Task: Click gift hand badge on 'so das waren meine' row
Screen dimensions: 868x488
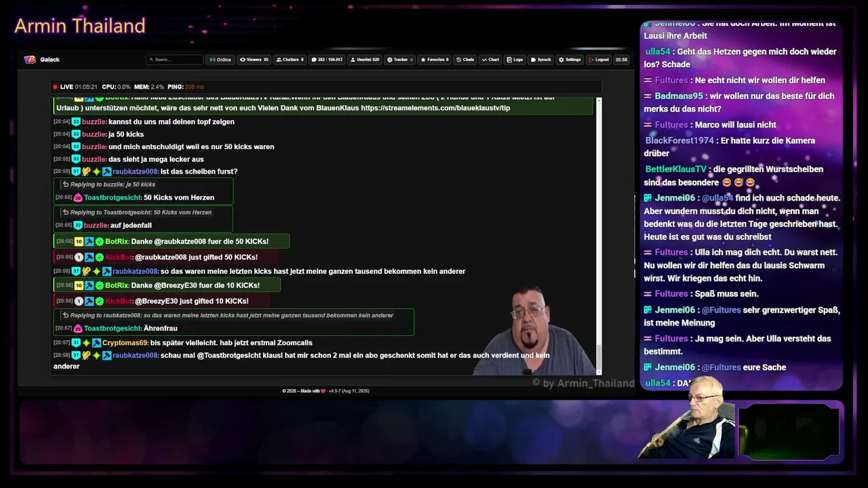Action: pos(86,271)
